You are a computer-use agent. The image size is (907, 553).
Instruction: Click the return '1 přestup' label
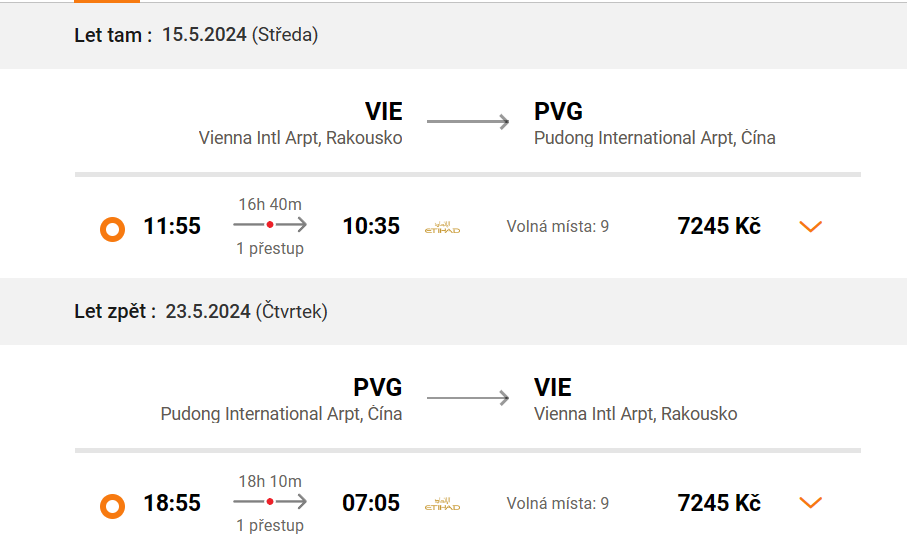click(x=270, y=525)
